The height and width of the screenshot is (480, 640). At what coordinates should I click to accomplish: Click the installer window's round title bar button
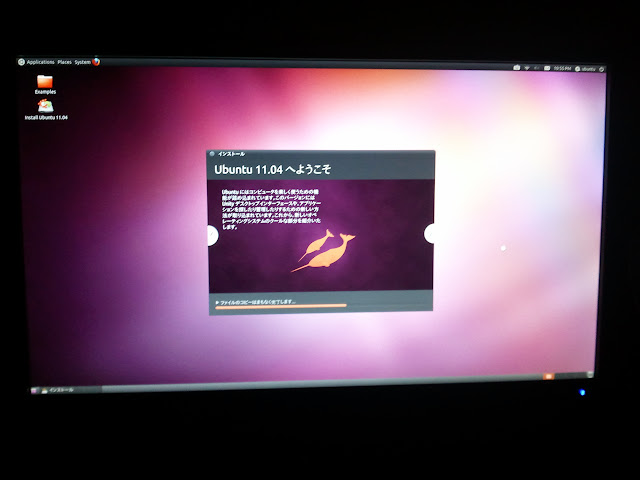click(212, 154)
